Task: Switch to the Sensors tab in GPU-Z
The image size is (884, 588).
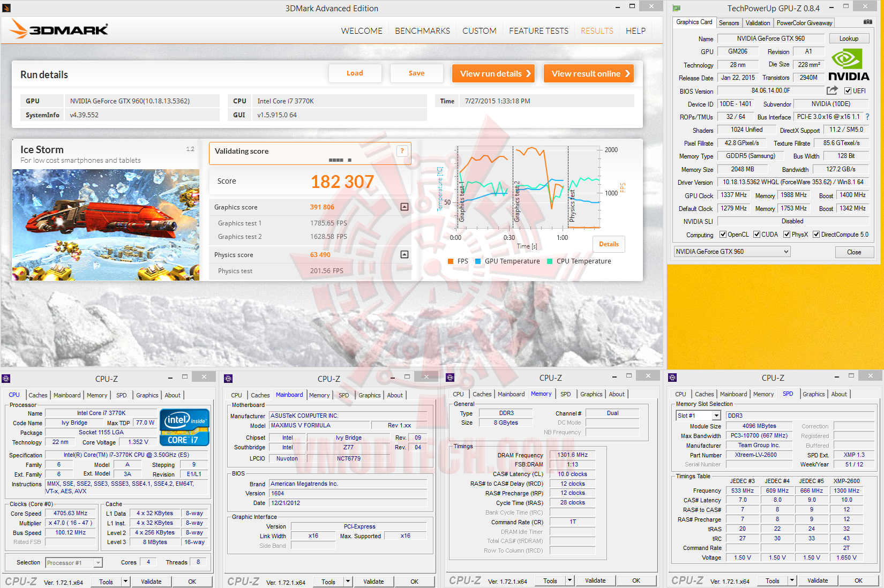Action: click(x=729, y=23)
